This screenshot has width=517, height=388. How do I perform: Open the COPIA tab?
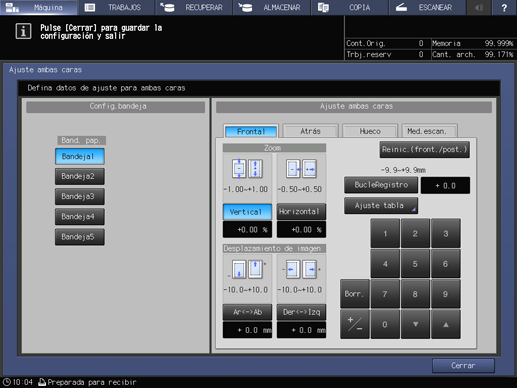pyautogui.click(x=350, y=7)
